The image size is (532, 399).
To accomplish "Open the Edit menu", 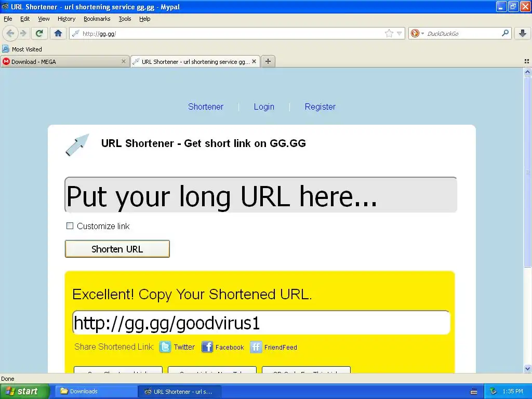I will click(25, 19).
